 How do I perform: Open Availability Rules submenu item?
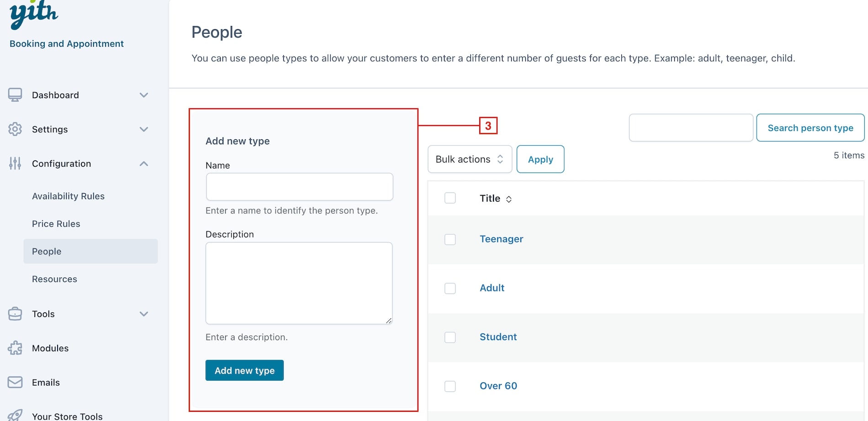coord(68,196)
